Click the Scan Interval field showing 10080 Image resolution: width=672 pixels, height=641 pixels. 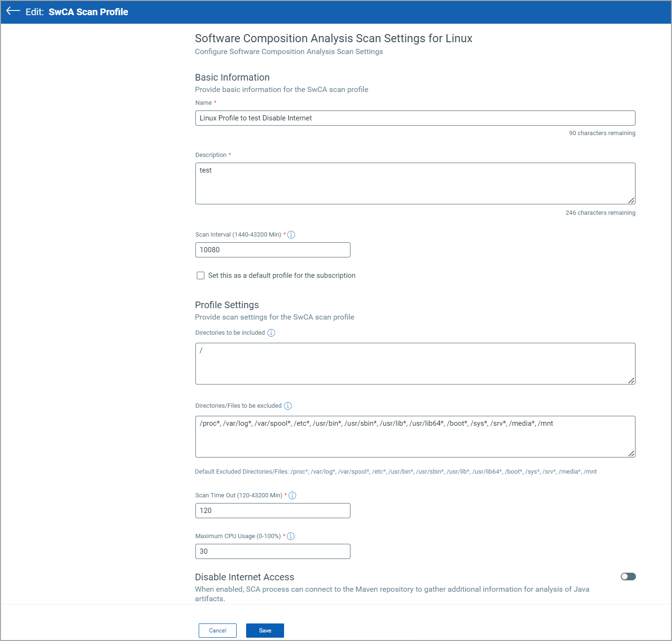coord(273,250)
